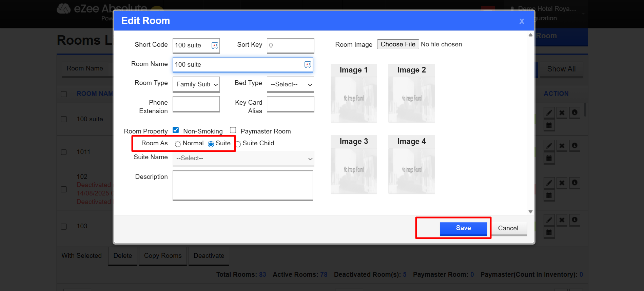Enable the Paymaster Room checkbox
Image resolution: width=644 pixels, height=291 pixels.
[233, 130]
